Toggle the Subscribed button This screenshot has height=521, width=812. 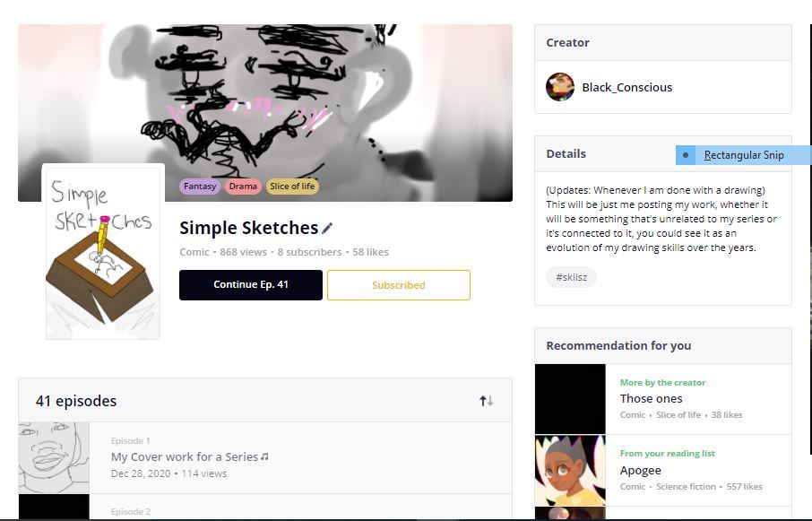399,285
